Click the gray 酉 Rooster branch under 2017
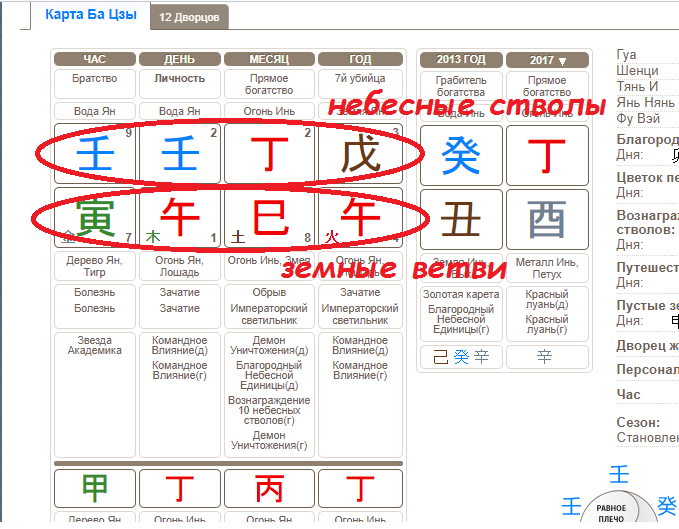The height and width of the screenshot is (529, 679). pos(547,217)
